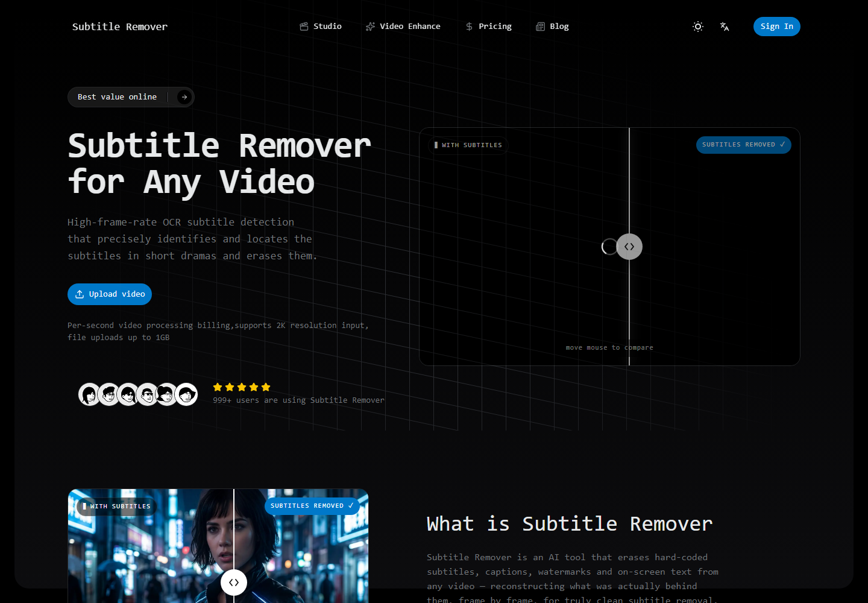Open the Studio menu item

click(x=321, y=27)
